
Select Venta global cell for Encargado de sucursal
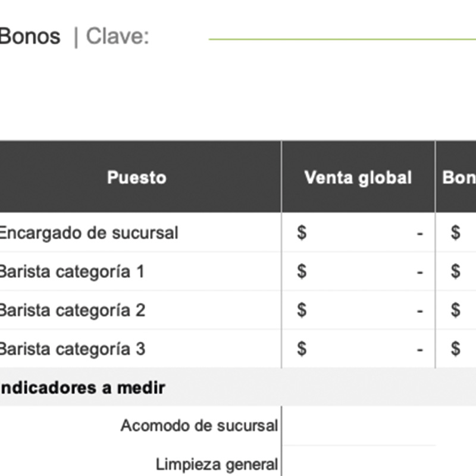point(358,233)
